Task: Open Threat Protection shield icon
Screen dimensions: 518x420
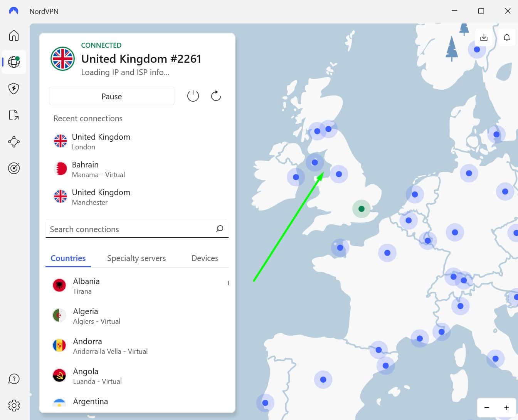Action: point(14,89)
